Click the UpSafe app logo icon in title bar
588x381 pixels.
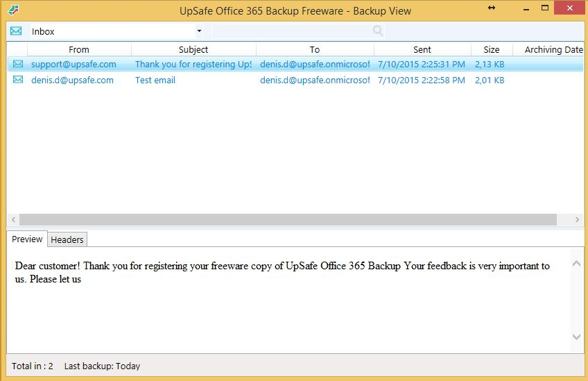tap(13, 10)
